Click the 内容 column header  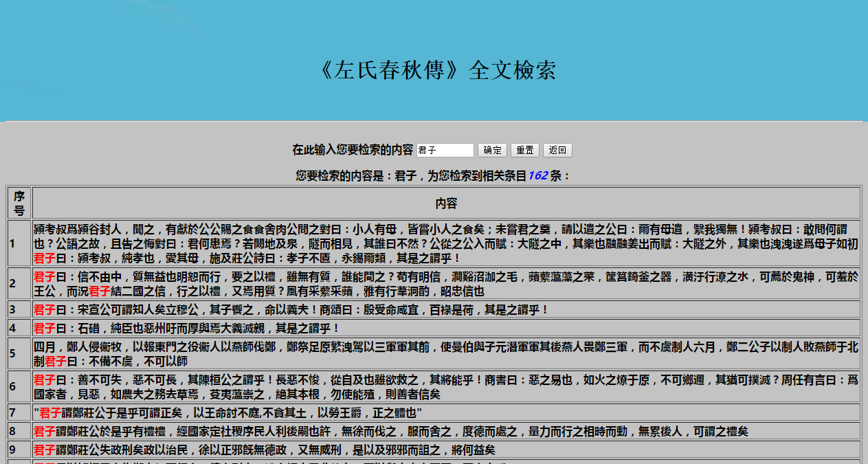coord(446,203)
